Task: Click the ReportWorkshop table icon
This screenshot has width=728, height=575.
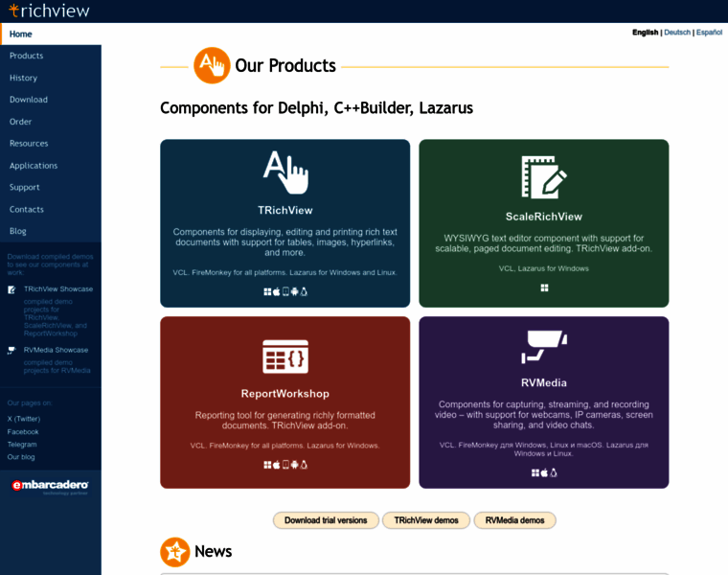Action: coord(285,356)
